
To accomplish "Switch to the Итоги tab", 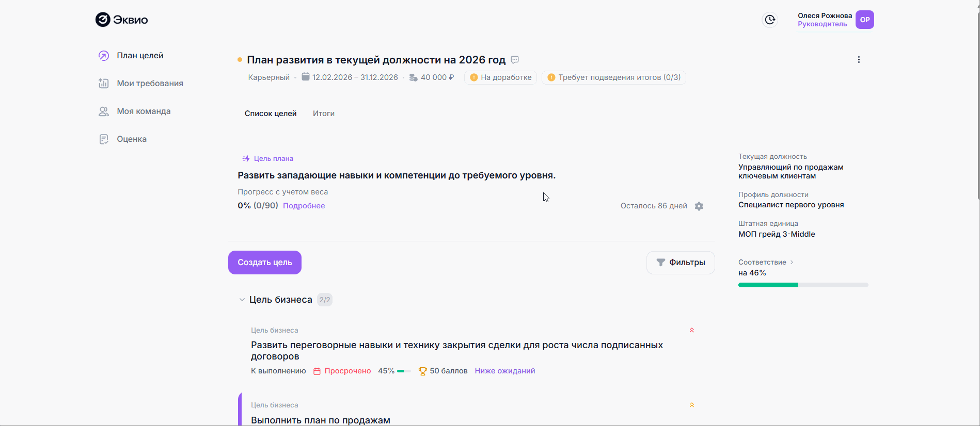I will click(324, 113).
